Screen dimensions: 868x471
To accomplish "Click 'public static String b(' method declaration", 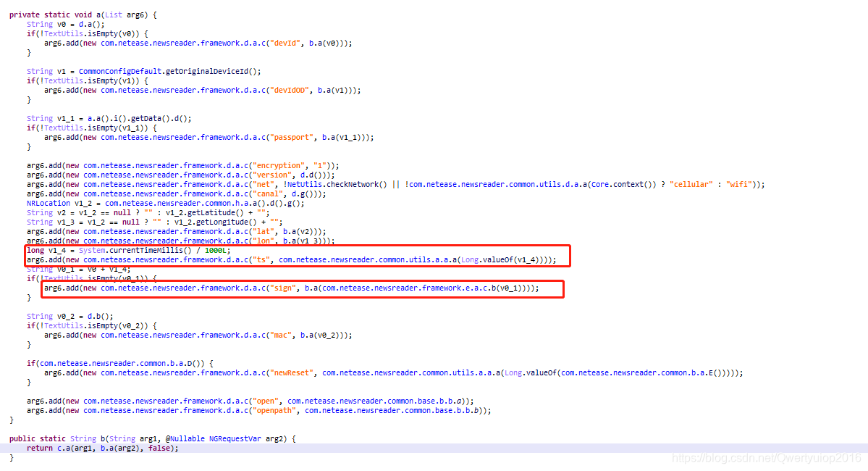I will pos(58,439).
